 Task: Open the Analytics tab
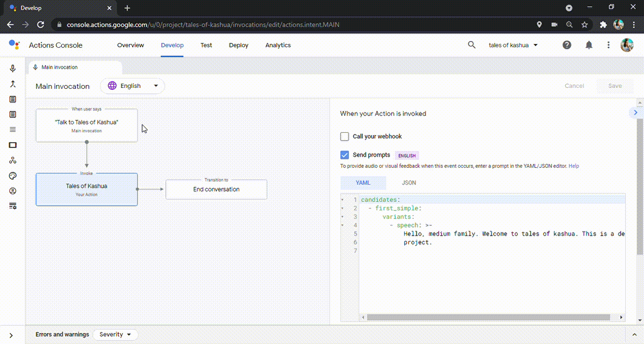[278, 45]
